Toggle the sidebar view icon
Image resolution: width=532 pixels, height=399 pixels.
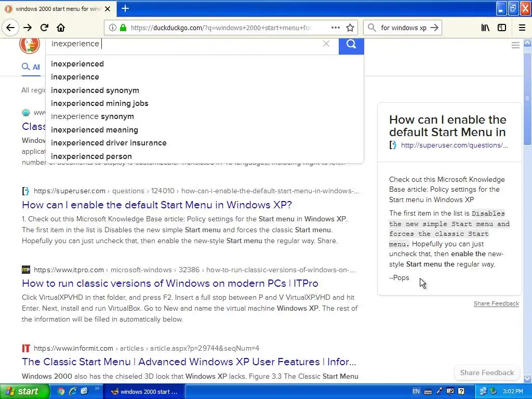[x=502, y=28]
